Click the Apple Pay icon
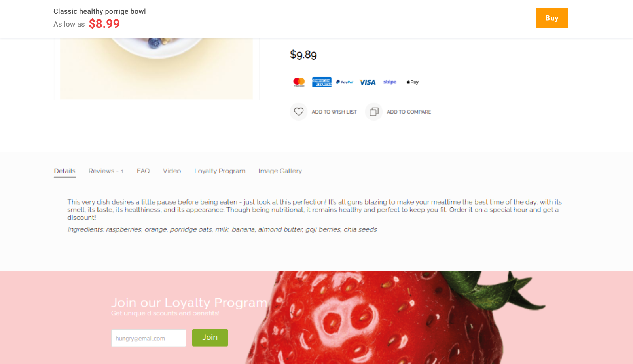 click(412, 82)
